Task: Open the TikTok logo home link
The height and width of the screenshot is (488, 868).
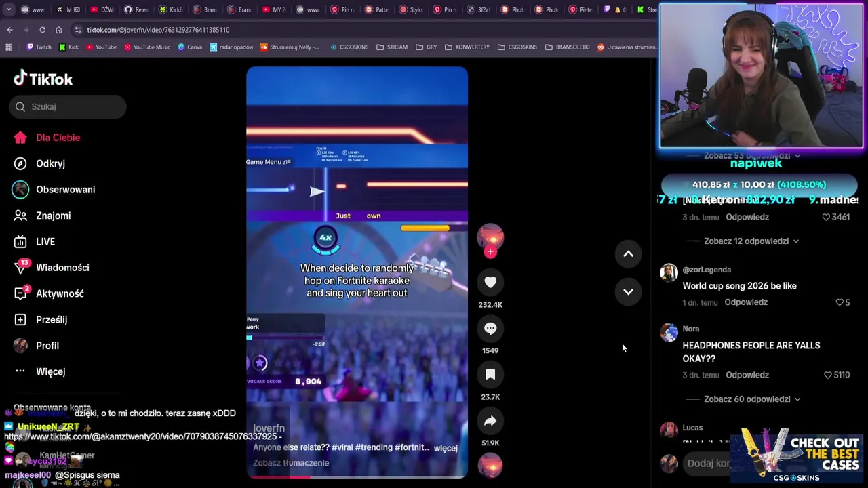Action: point(43,79)
